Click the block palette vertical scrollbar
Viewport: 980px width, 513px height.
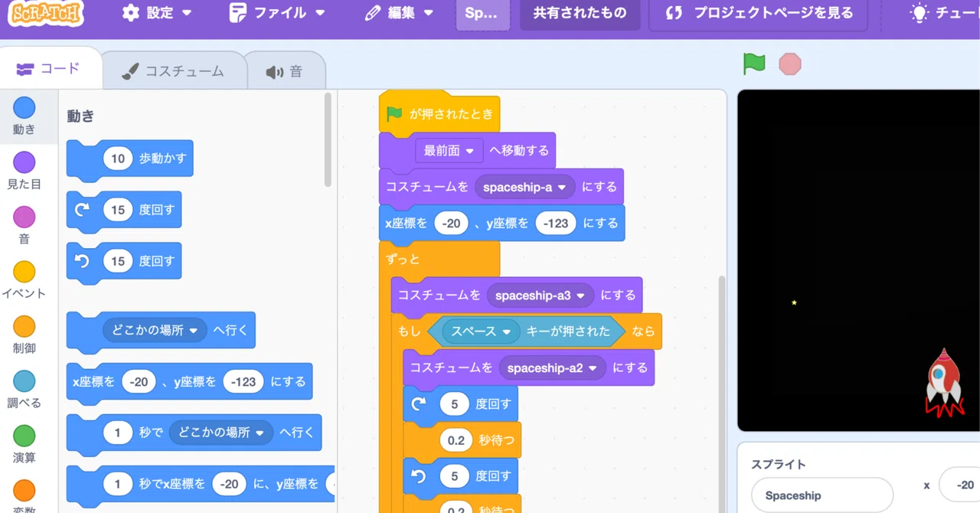[328, 140]
